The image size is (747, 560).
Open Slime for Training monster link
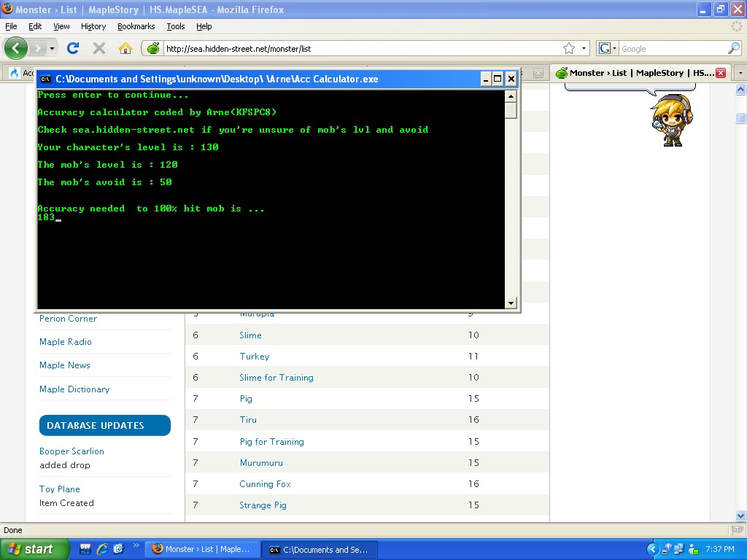(x=276, y=378)
